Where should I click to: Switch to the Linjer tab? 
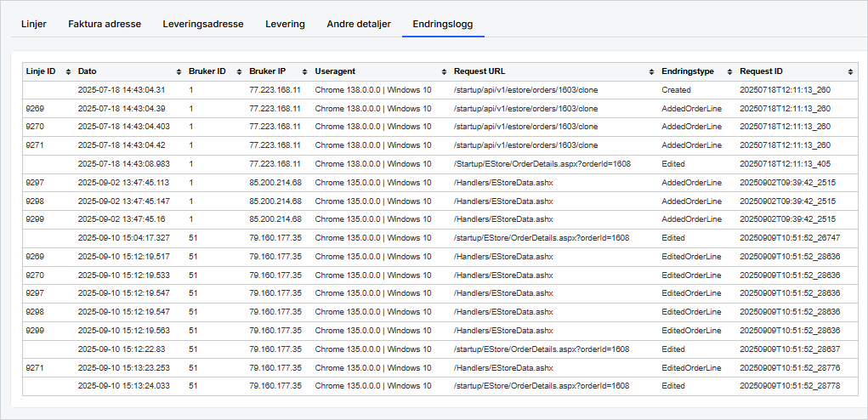click(34, 24)
